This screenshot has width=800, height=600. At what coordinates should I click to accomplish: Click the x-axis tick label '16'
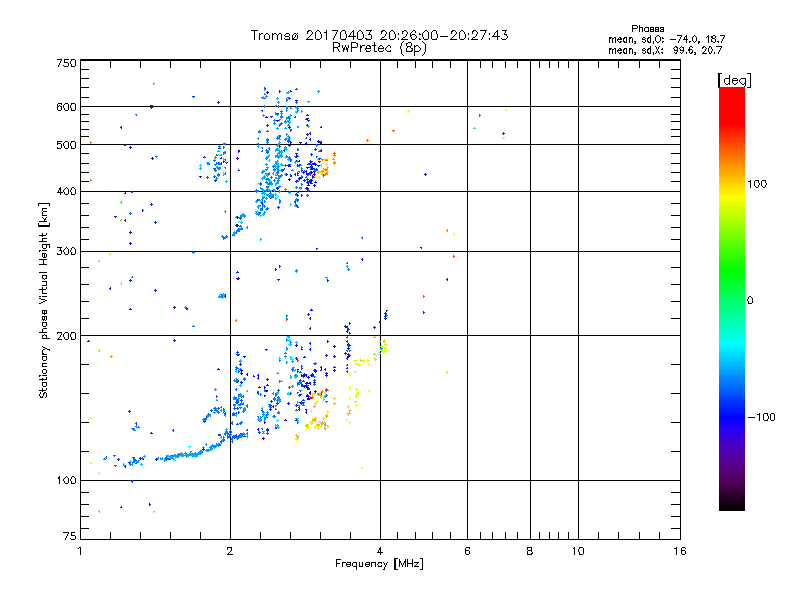pos(680,551)
